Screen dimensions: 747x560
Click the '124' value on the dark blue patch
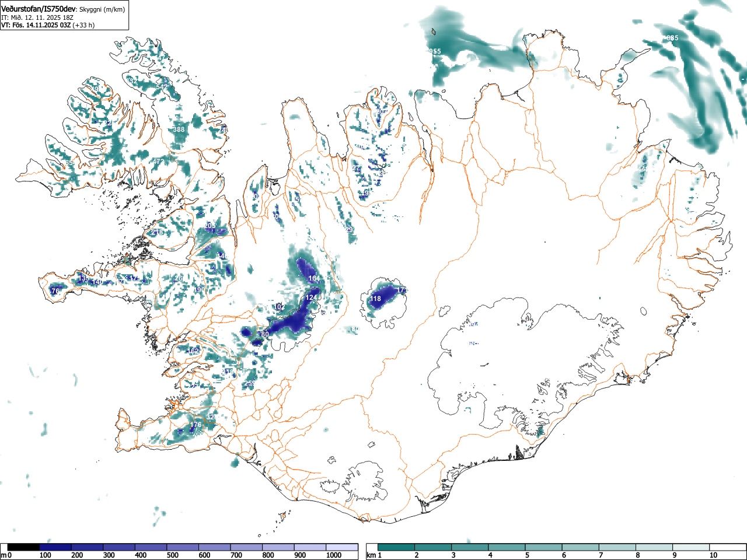click(x=312, y=297)
